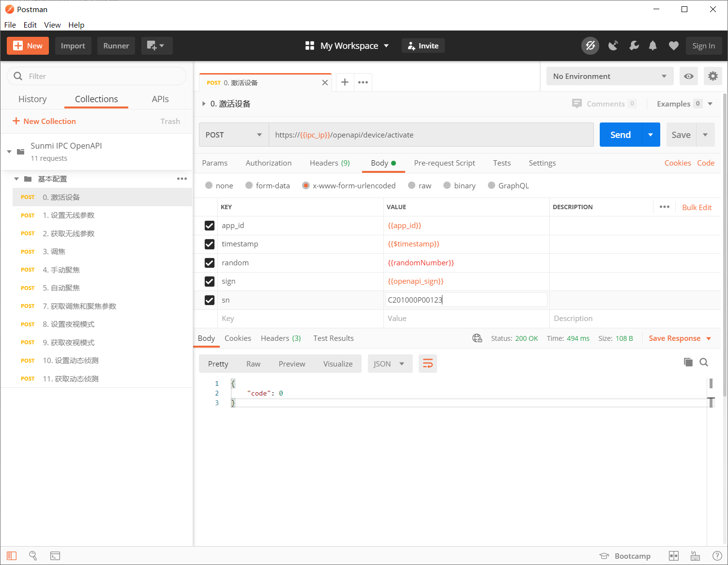Image resolution: width=728 pixels, height=565 pixels.
Task: Uncheck the app_id parameter checkbox
Action: click(210, 226)
